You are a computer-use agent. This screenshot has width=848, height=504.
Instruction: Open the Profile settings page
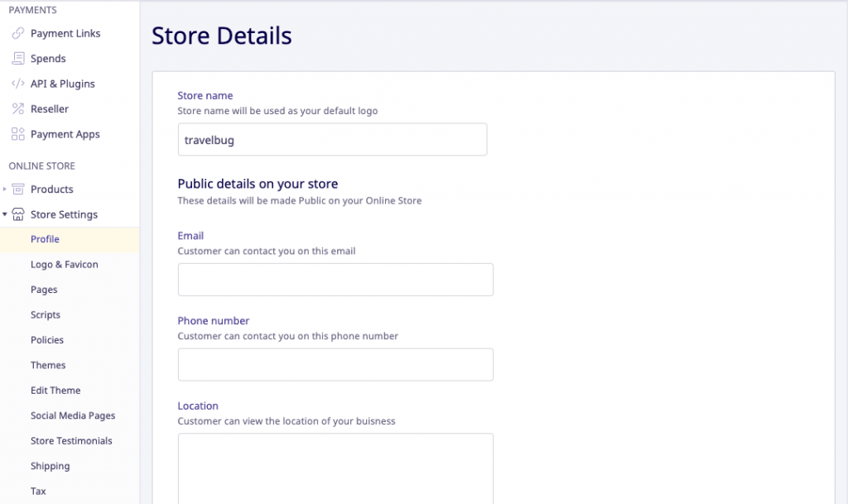point(45,239)
